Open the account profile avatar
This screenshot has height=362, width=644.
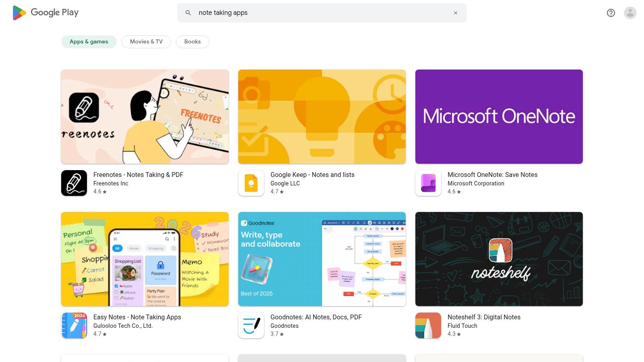630,13
